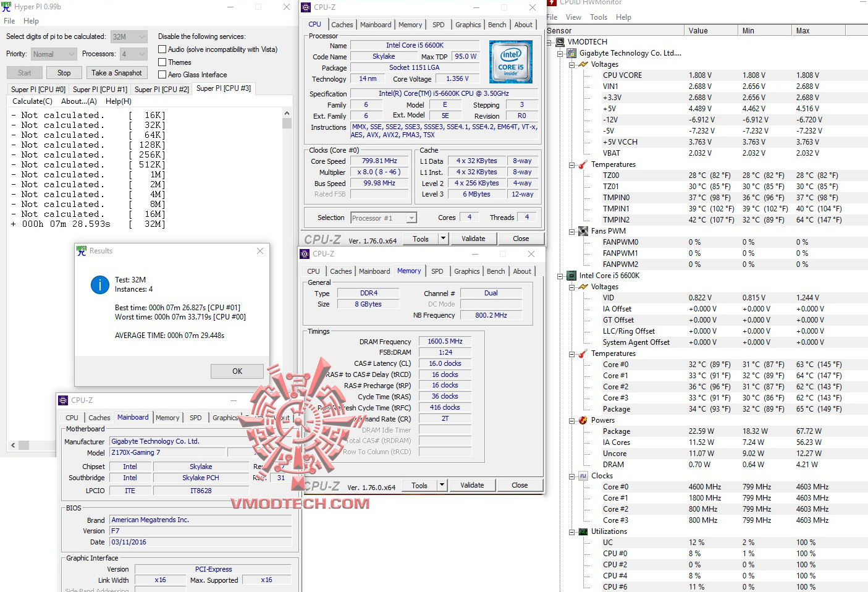Collapse the Fans PWM tree node
Screen dimensions: 868x592
point(572,231)
